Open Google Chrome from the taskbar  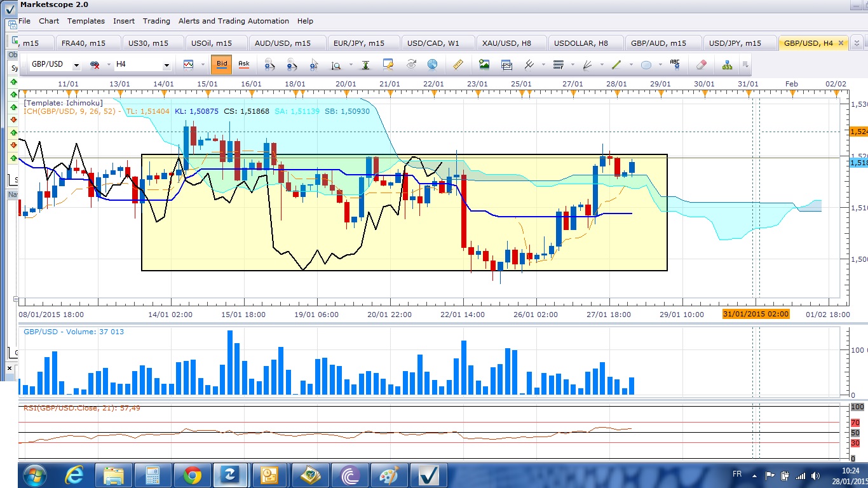coord(192,475)
